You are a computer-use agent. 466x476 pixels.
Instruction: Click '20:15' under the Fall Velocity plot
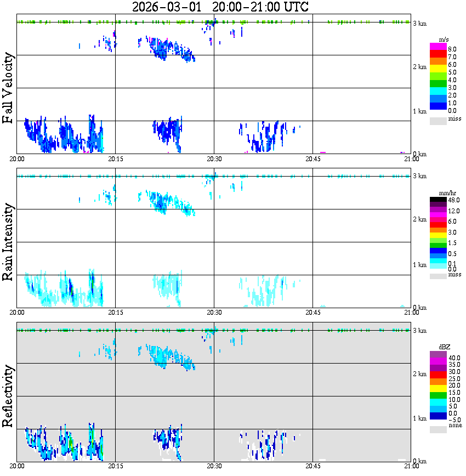tap(116, 159)
